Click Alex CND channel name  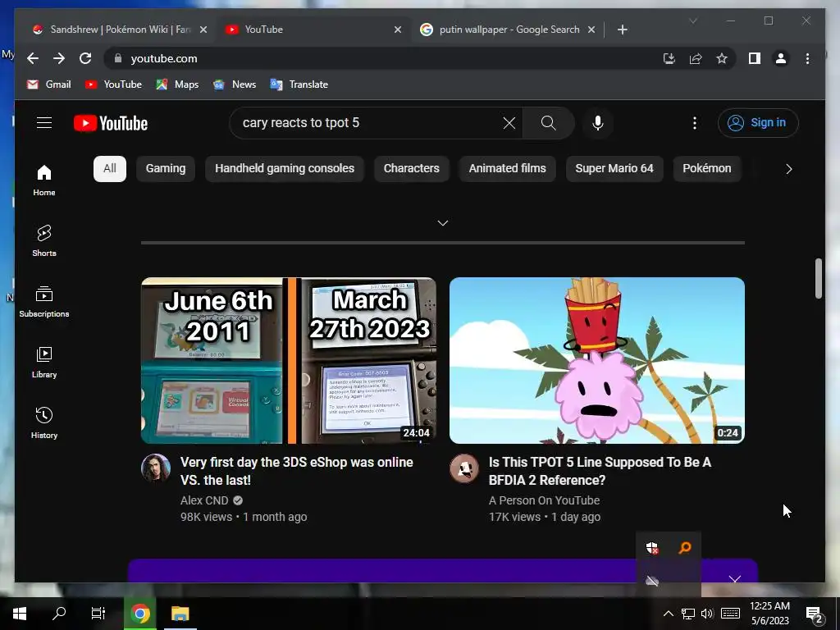point(204,500)
